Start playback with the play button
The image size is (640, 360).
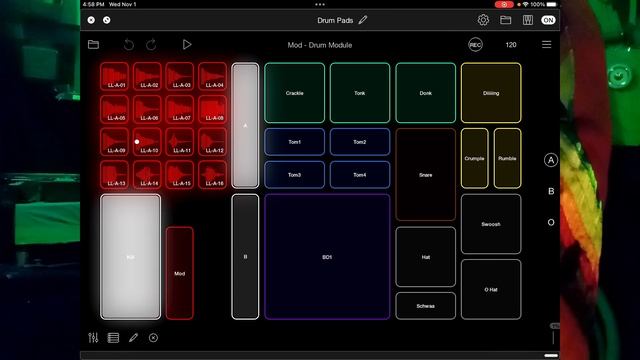(187, 44)
